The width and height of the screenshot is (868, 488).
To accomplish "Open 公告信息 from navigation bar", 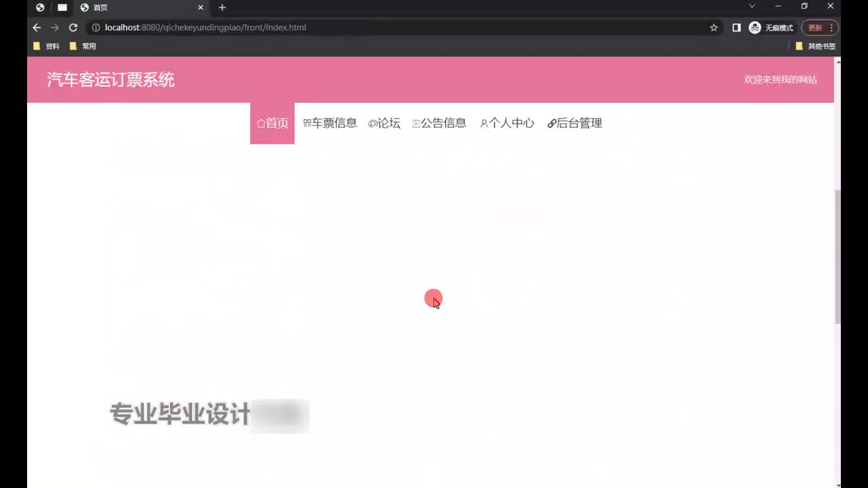I will click(439, 123).
